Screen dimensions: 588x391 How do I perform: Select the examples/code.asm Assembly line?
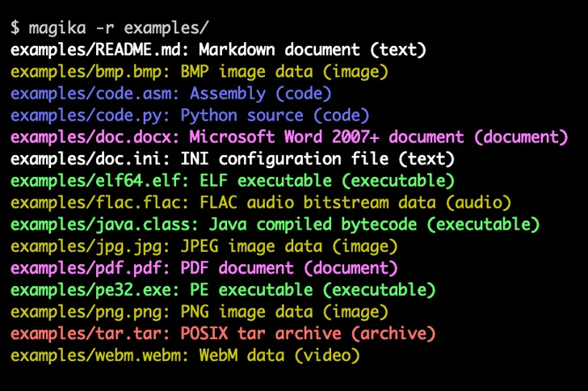171,94
